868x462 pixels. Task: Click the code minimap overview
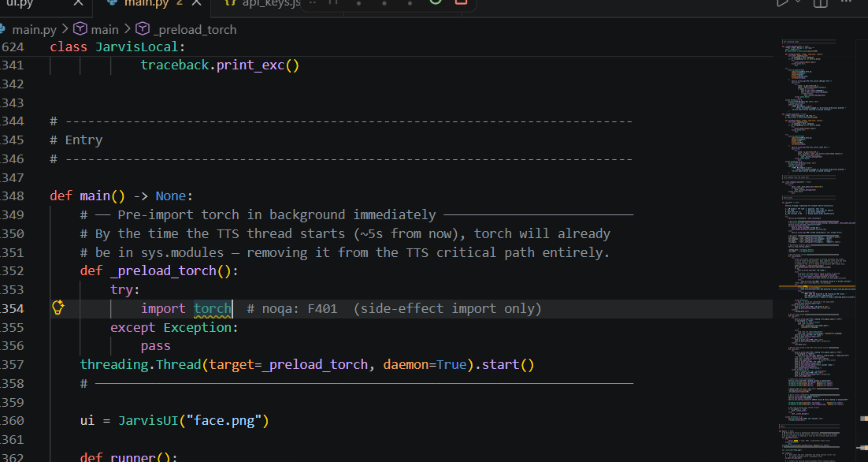pos(818,249)
